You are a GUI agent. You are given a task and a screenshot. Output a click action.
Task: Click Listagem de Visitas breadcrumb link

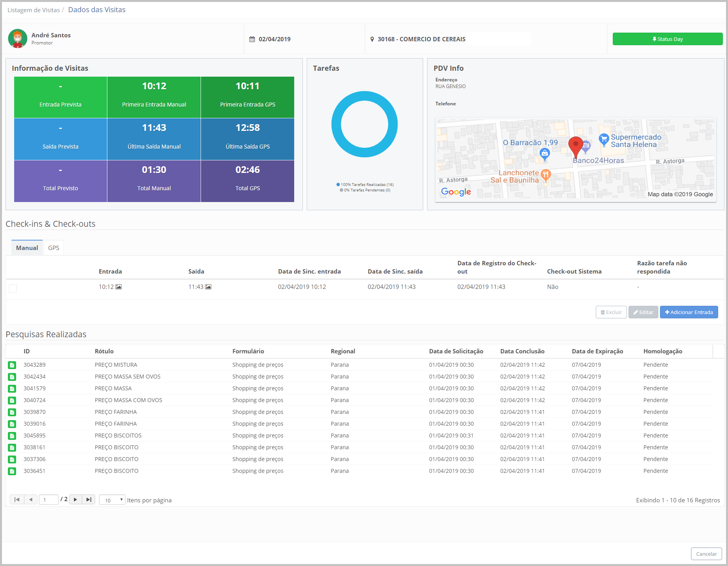33,10
